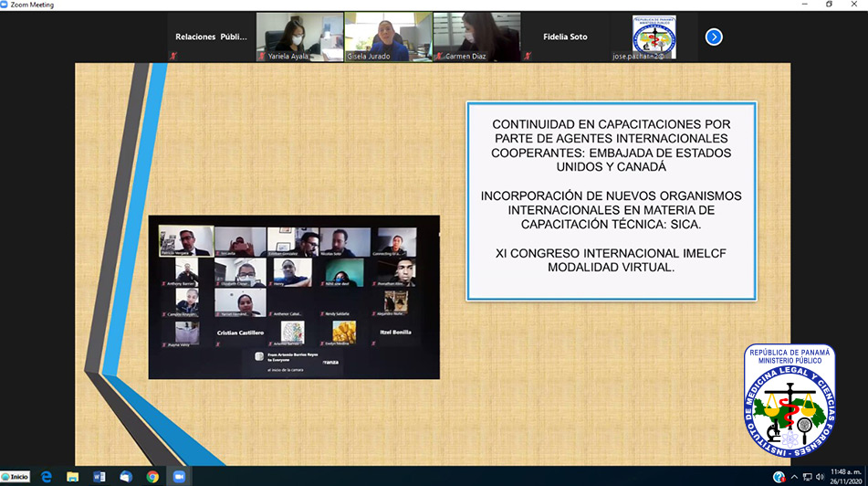868x486 pixels.
Task: Open the Inicio start button
Action: point(15,477)
